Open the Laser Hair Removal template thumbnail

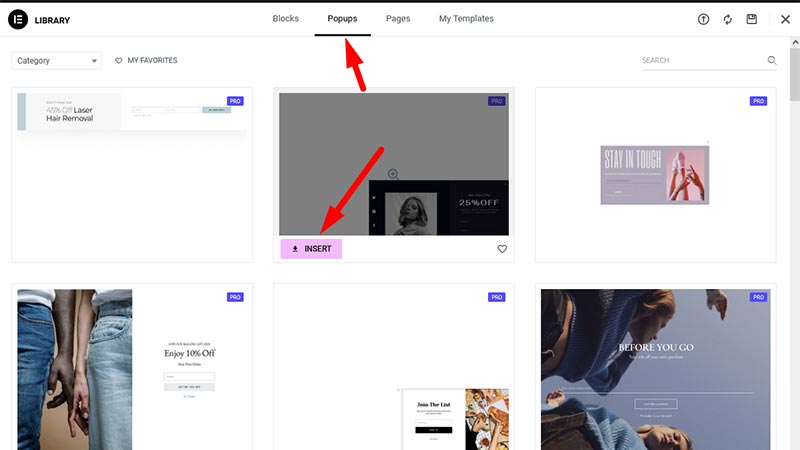point(132,174)
